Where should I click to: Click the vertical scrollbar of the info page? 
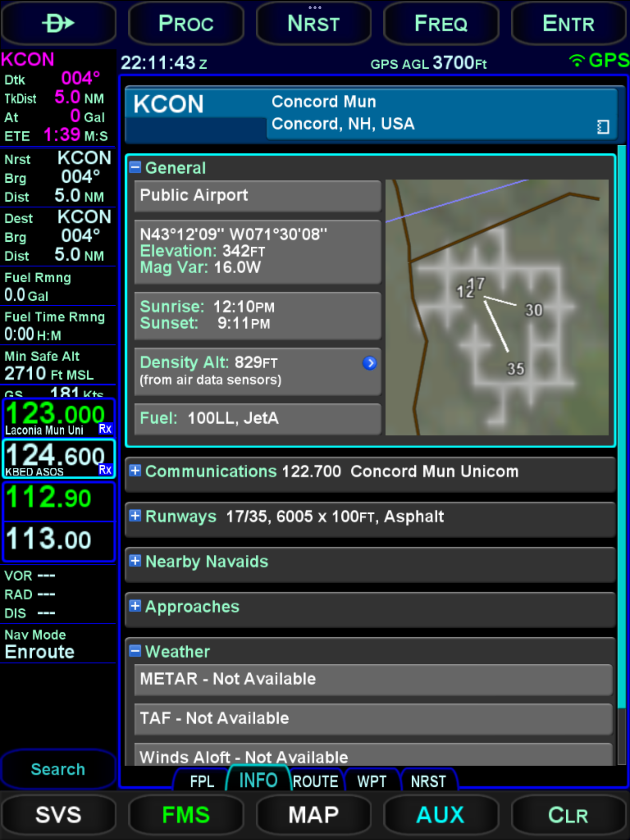pos(622,454)
